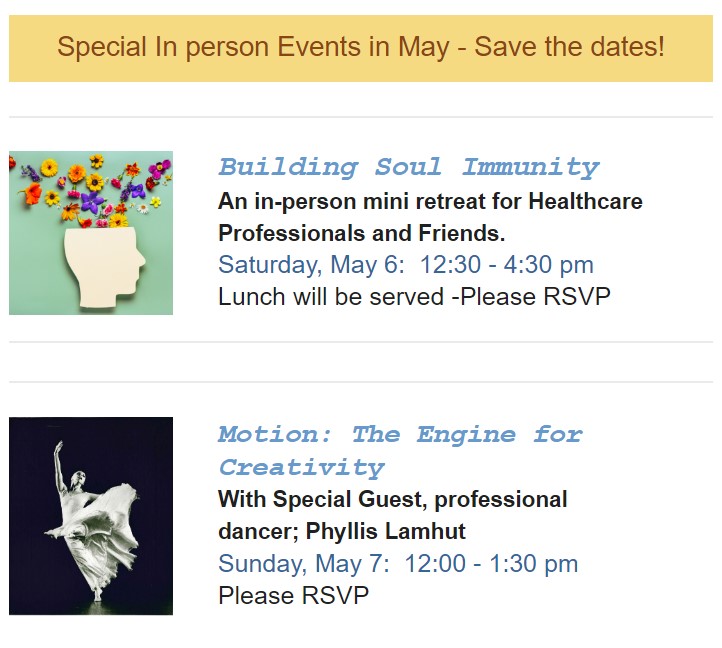Click the paper head silhouette in image
The image size is (722, 648).
pyautogui.click(x=105, y=267)
